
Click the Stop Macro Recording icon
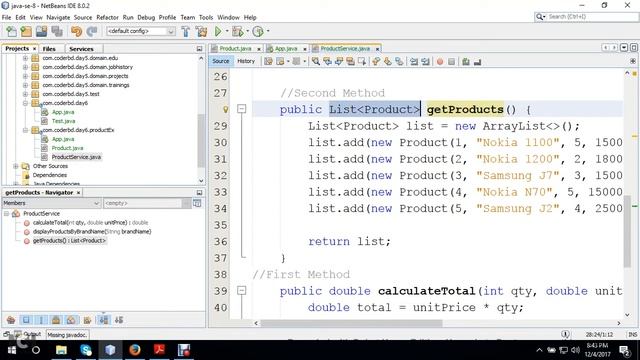(x=451, y=62)
